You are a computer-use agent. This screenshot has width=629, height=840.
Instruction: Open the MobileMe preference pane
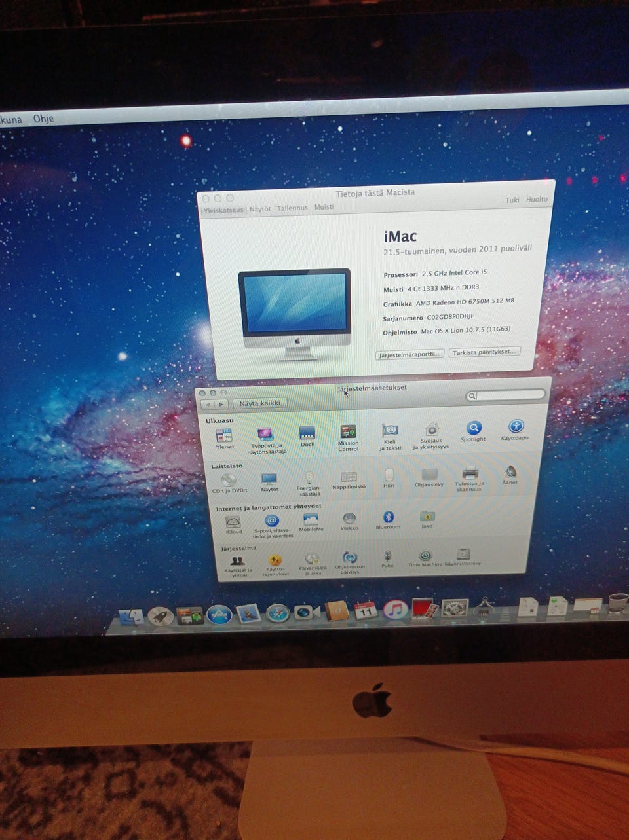311,522
